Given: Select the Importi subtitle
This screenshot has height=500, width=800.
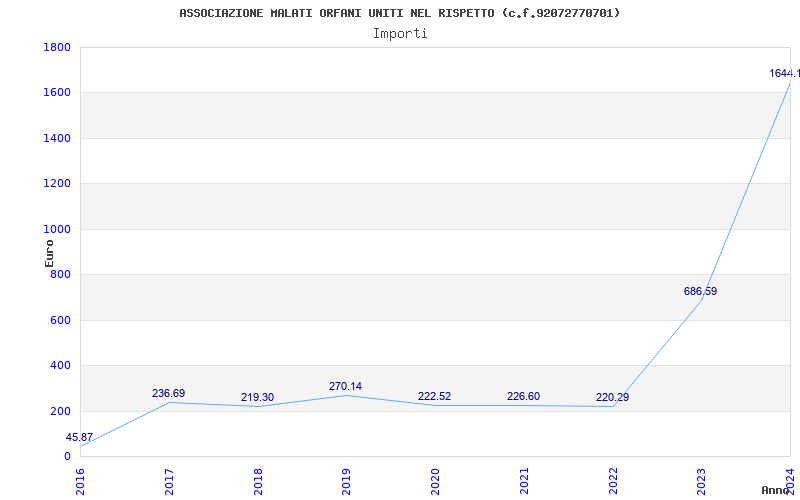Looking at the screenshot, I should tap(400, 34).
